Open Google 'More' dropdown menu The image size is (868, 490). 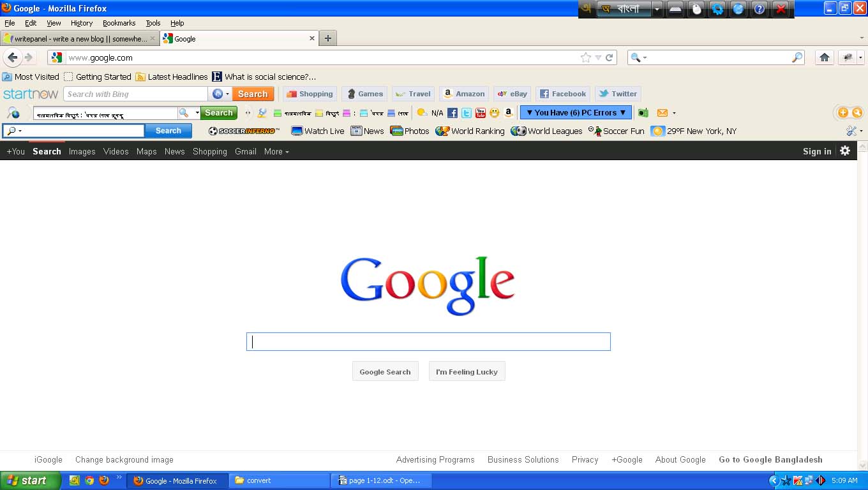(x=276, y=151)
